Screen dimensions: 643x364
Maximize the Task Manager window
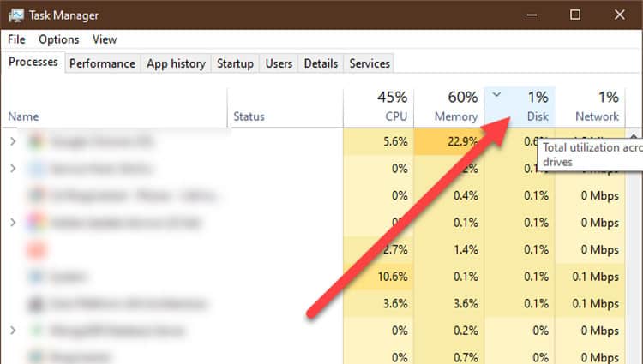(575, 15)
